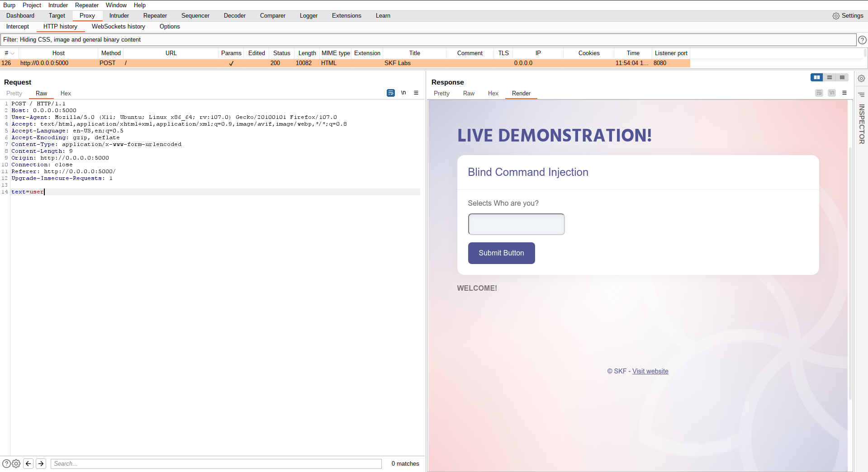Sort by the Cookies column header

click(589, 53)
